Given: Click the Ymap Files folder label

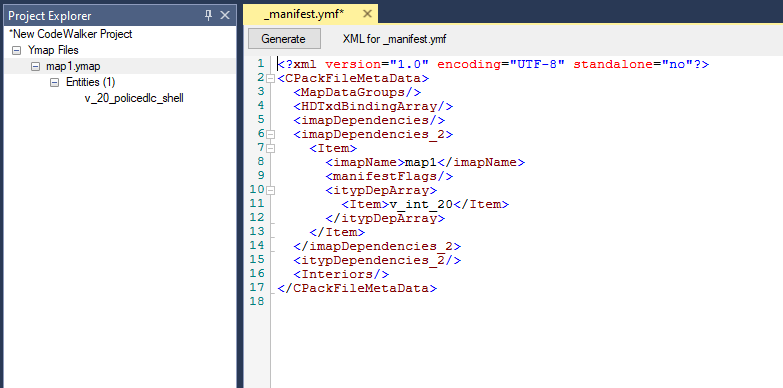Looking at the screenshot, I should point(53,50).
